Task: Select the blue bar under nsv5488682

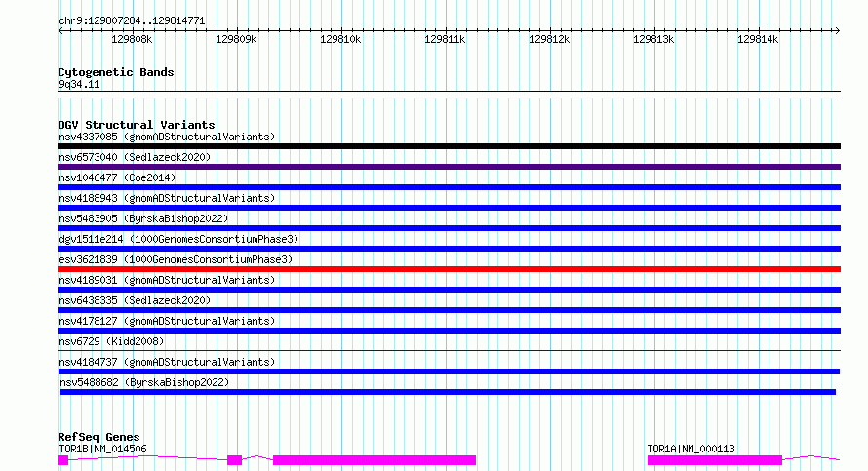Action: click(448, 392)
